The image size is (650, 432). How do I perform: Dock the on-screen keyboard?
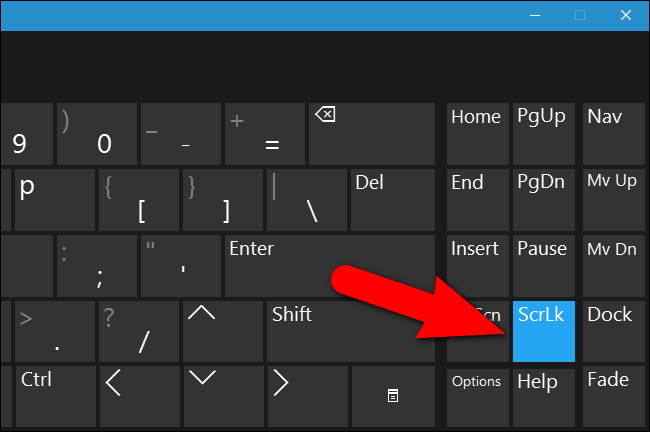tap(610, 330)
